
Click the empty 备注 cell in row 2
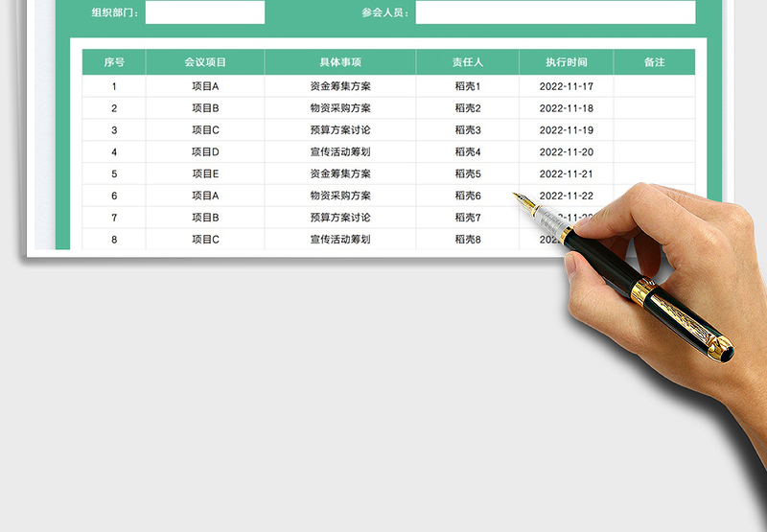click(x=654, y=108)
